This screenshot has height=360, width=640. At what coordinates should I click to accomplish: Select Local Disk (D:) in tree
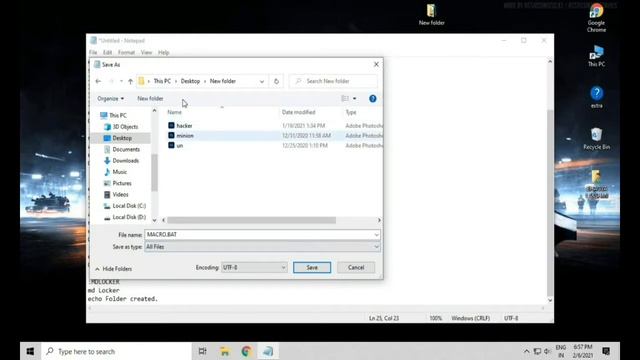[x=125, y=217]
